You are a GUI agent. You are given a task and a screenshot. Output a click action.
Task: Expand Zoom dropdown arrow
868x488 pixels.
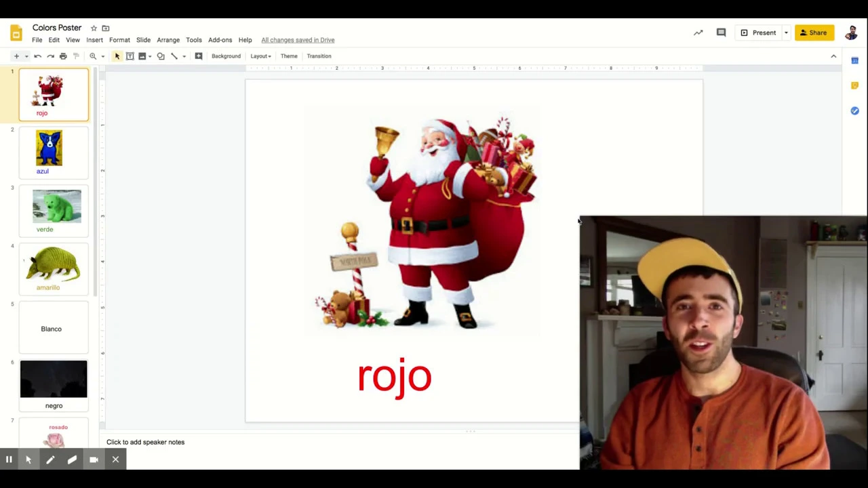pyautogui.click(x=102, y=56)
